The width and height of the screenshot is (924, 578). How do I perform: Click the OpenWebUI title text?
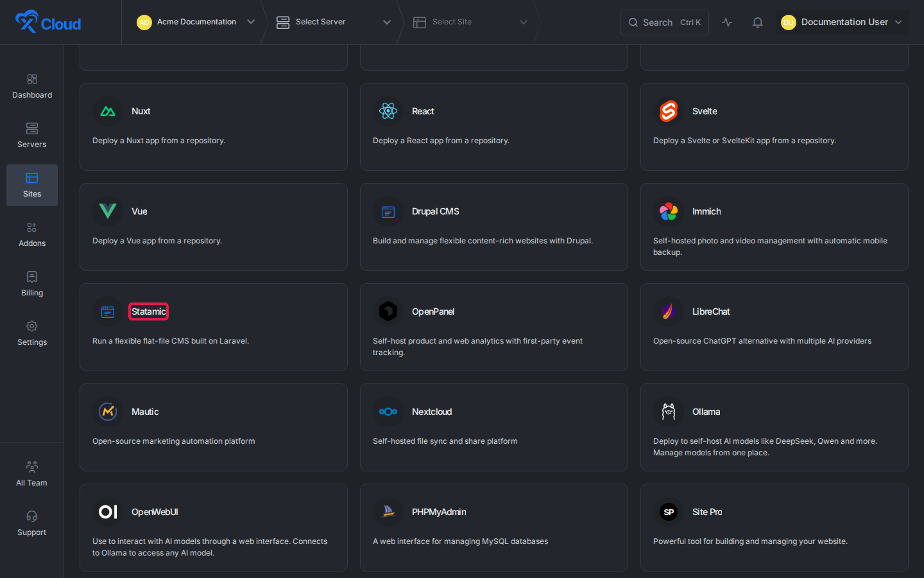tap(155, 512)
